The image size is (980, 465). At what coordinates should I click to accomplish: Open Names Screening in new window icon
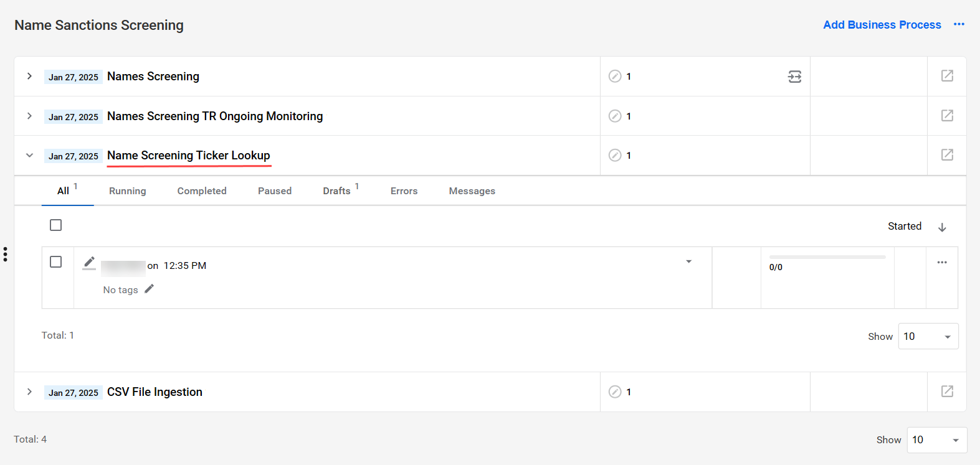pos(947,76)
